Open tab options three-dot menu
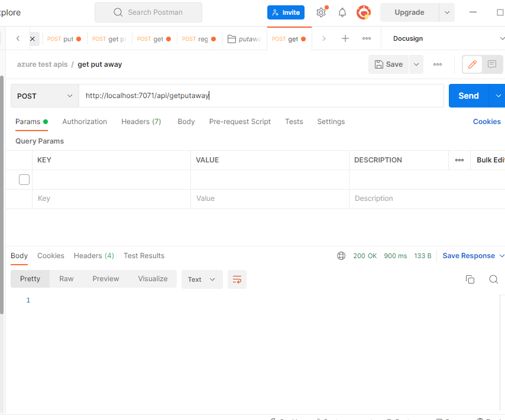The height and width of the screenshot is (420, 505). pos(367,38)
